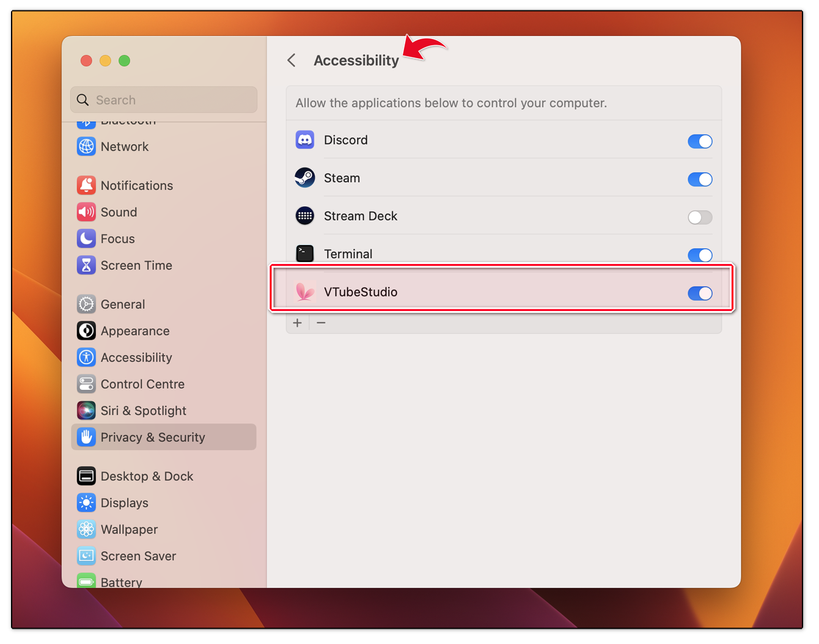Click the Sound speaker icon

pos(86,212)
